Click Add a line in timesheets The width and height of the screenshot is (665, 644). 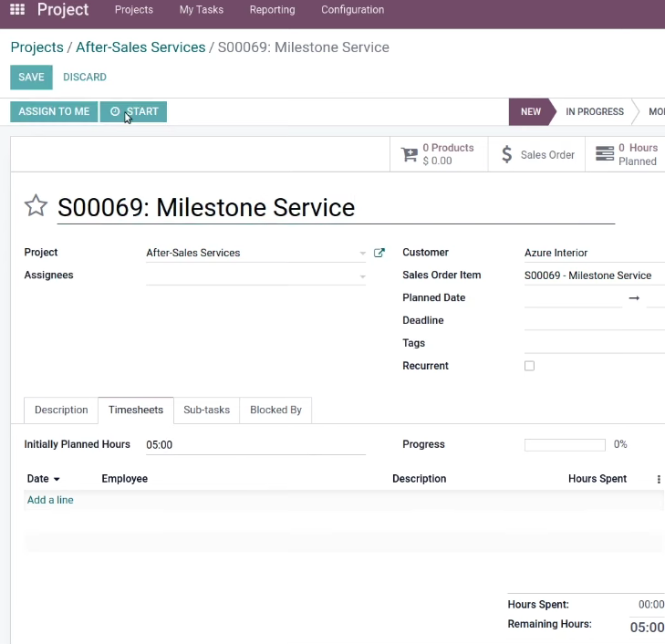pyautogui.click(x=50, y=500)
